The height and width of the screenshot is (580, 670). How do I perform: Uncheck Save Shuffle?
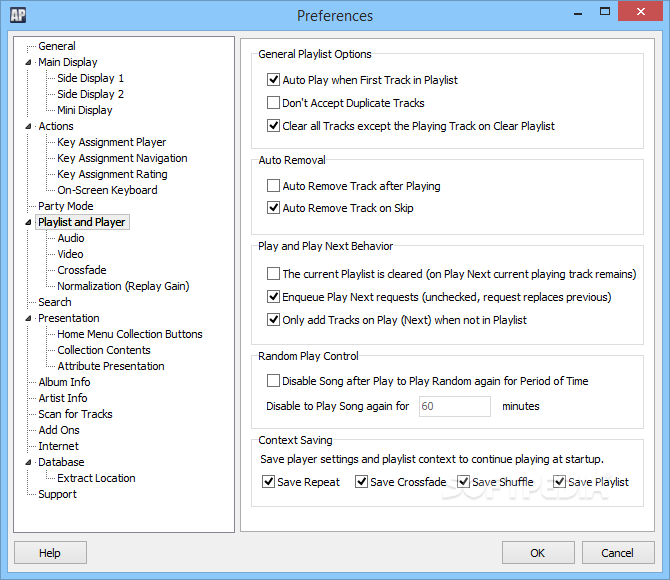tap(463, 482)
